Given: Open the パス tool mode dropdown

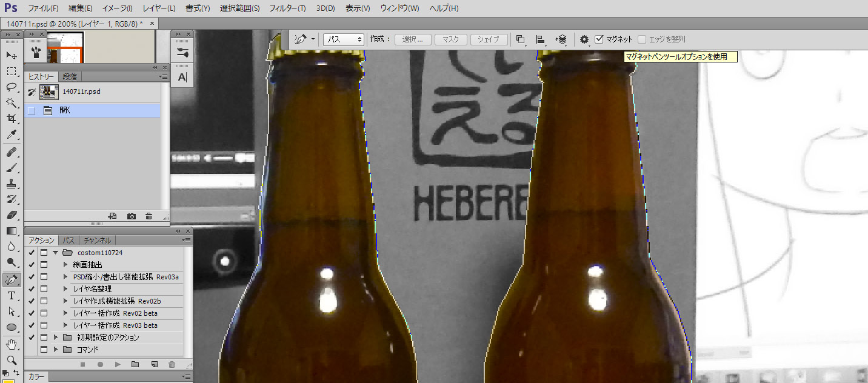Looking at the screenshot, I should click(343, 39).
